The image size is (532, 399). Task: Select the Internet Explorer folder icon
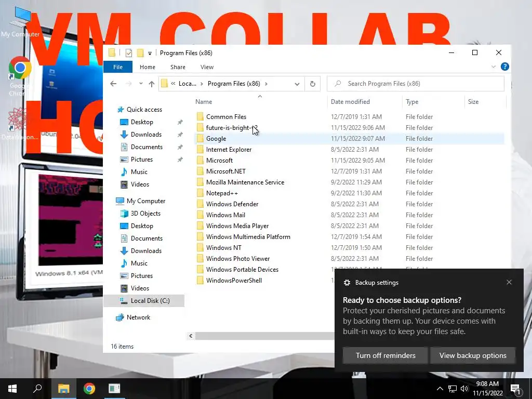tap(200, 150)
